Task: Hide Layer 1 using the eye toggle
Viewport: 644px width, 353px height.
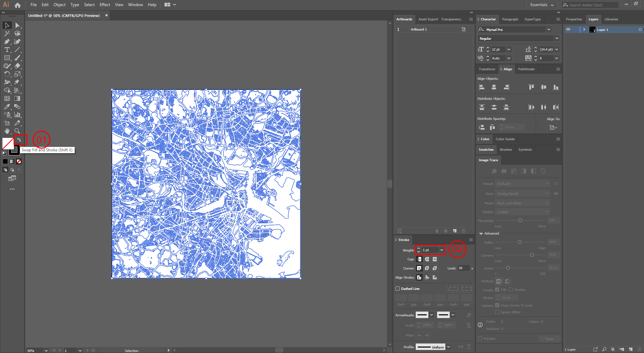Action: [568, 30]
